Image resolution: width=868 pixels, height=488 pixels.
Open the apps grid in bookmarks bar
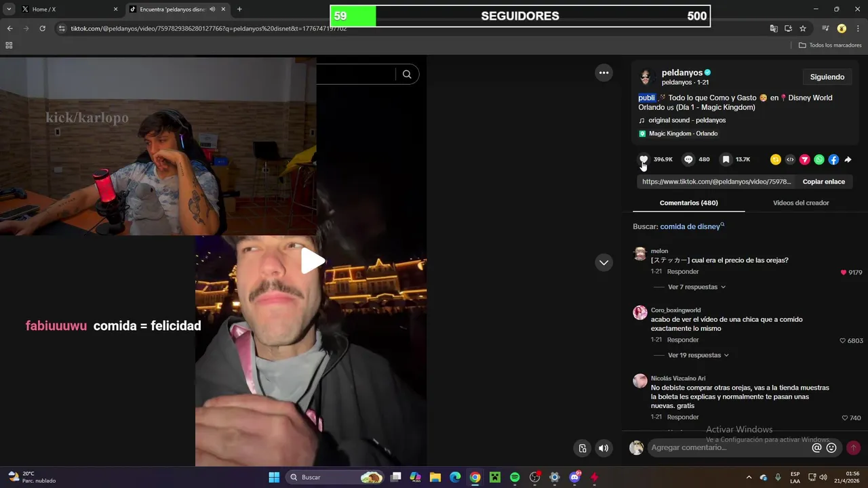[9, 45]
